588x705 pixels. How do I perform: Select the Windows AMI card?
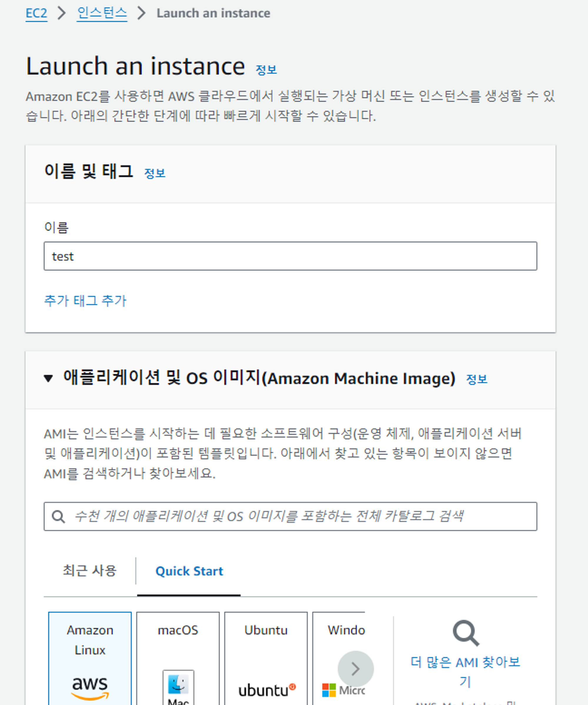point(346,638)
